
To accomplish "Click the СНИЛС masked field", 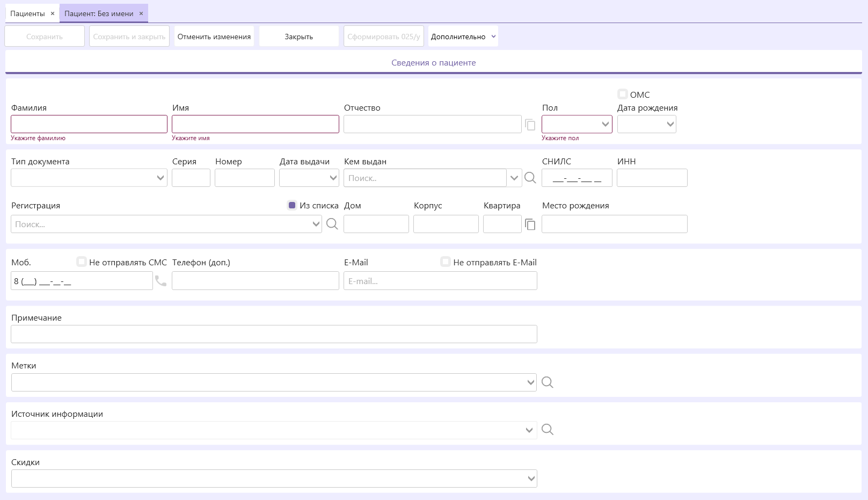I will pos(577,178).
